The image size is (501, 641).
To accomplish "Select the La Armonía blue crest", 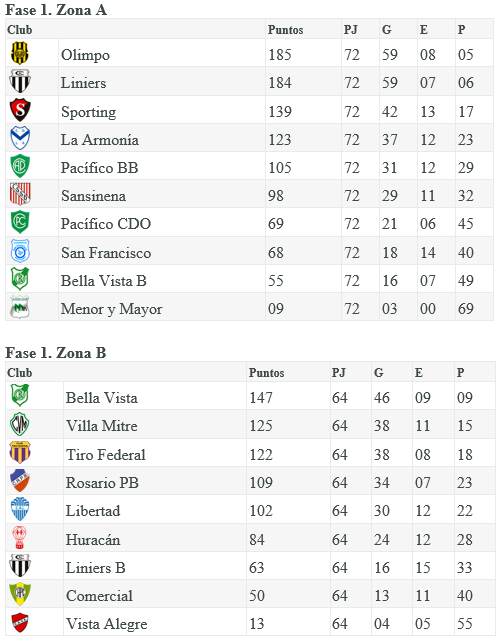I will (x=20, y=138).
